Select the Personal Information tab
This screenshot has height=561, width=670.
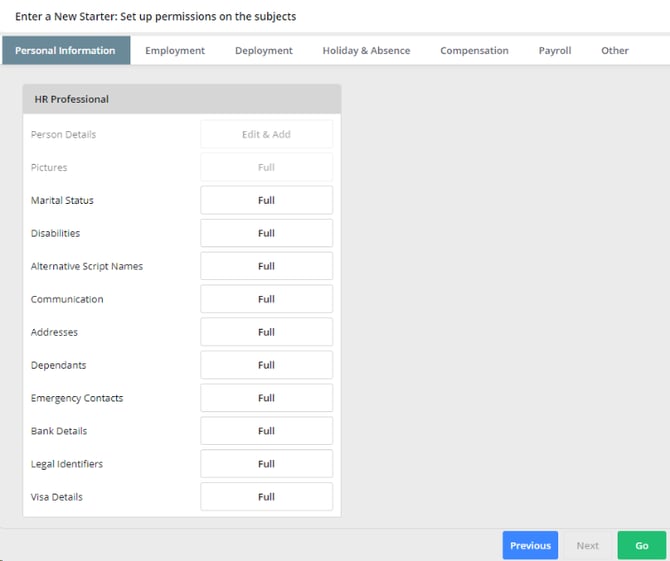coord(66,50)
